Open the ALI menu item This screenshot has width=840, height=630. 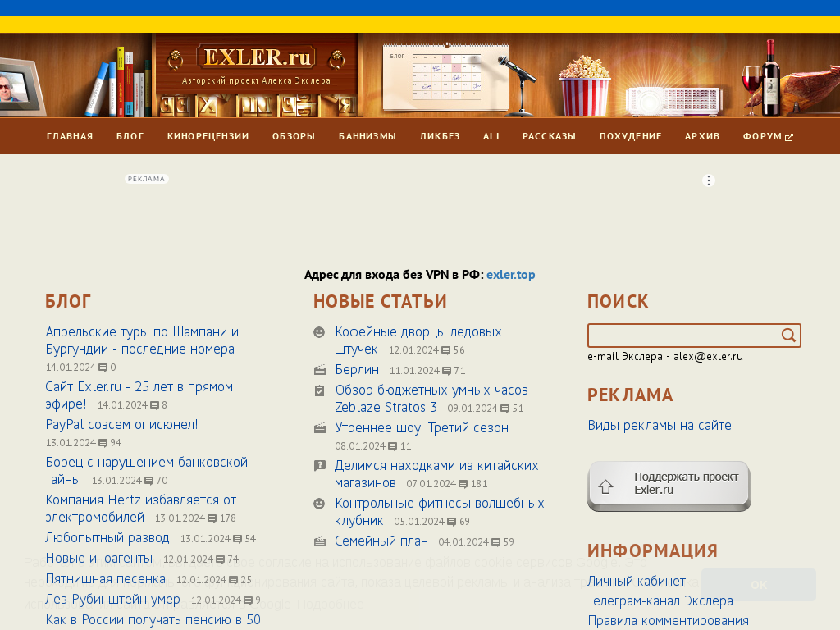[x=491, y=137]
